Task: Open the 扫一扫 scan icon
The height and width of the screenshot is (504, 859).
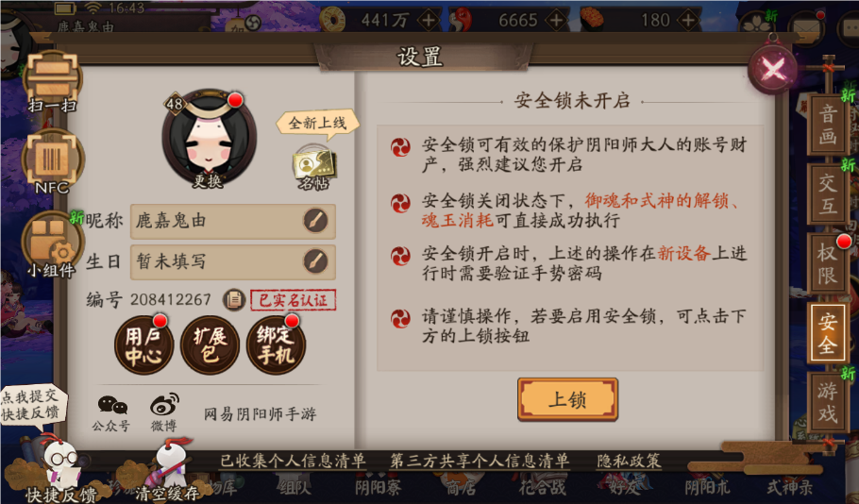Action: [x=52, y=81]
